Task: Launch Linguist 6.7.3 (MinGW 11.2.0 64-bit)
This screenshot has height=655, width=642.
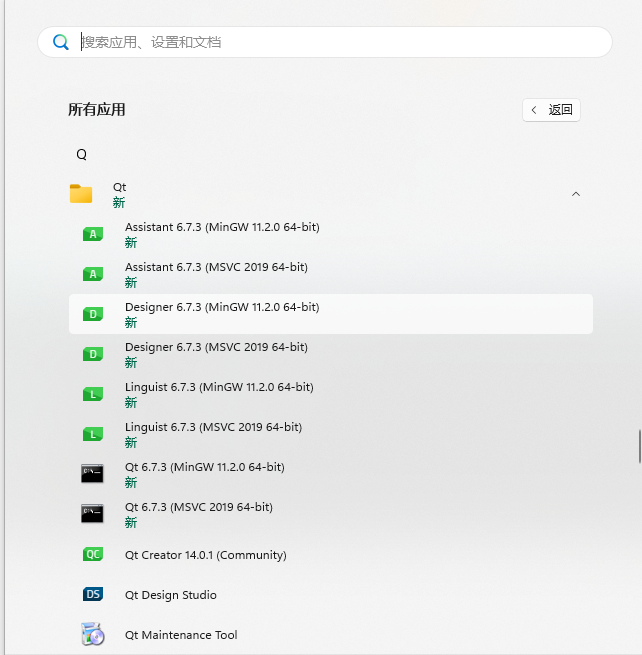Action: [331, 394]
